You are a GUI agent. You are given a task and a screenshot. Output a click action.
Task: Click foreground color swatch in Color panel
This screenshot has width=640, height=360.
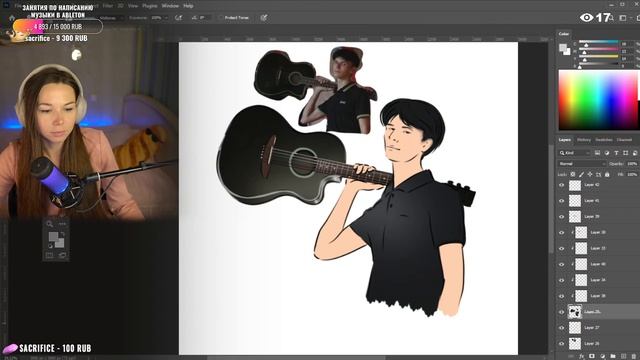click(563, 48)
